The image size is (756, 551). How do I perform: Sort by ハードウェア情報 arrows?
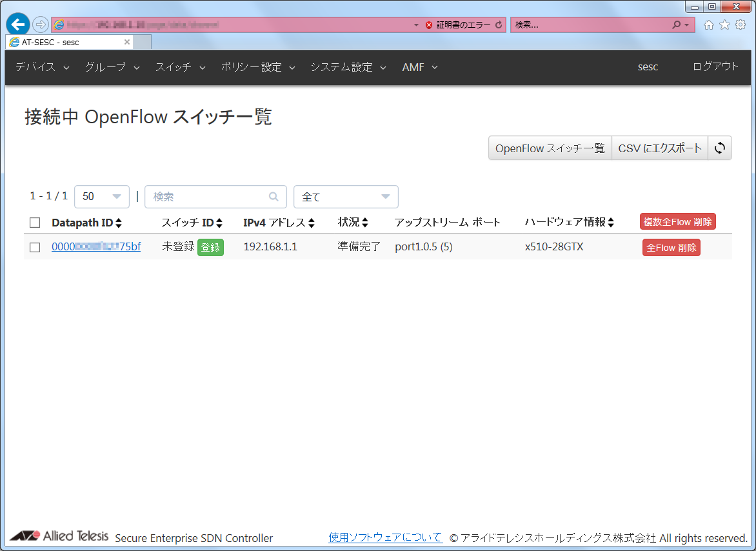(x=611, y=222)
